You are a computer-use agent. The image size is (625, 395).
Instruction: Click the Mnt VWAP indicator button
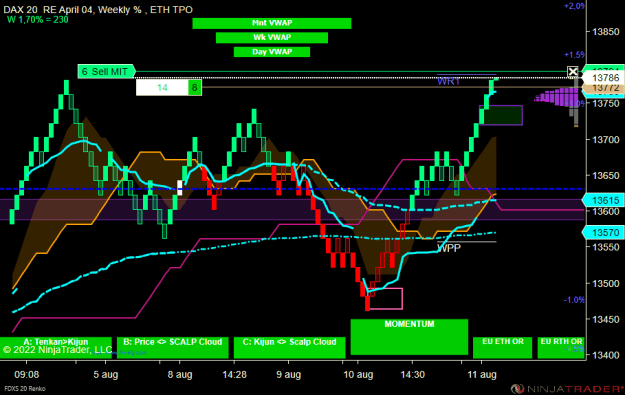(271, 23)
